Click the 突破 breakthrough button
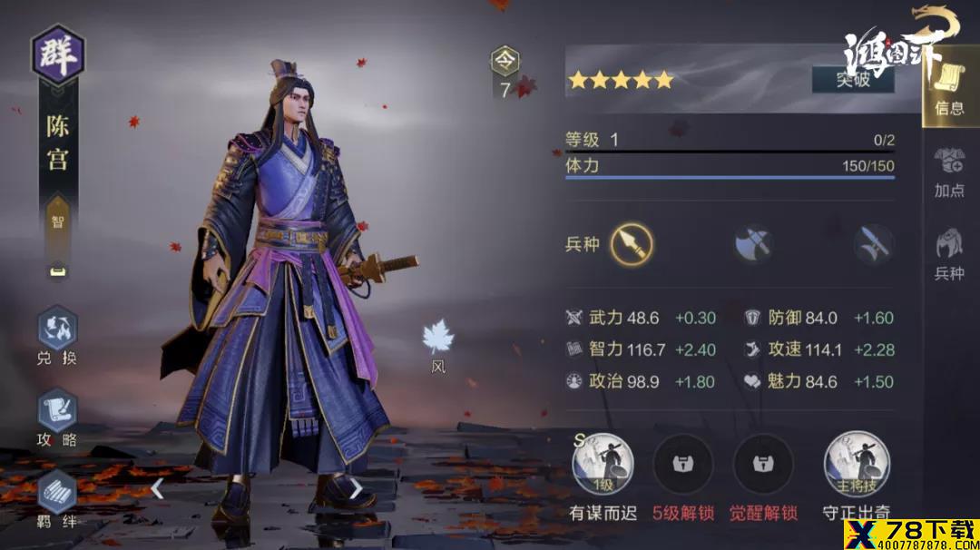Screen dimensions: 980x550 853,79
